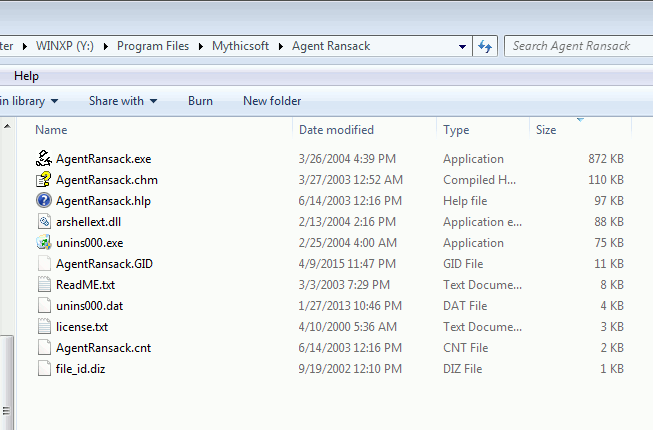This screenshot has height=430, width=653.
Task: Click the 3/26/2004 4:39 PM date cell
Action: click(x=347, y=159)
